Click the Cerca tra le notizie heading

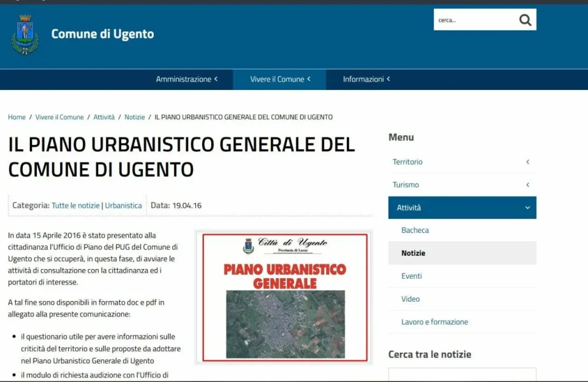430,354
